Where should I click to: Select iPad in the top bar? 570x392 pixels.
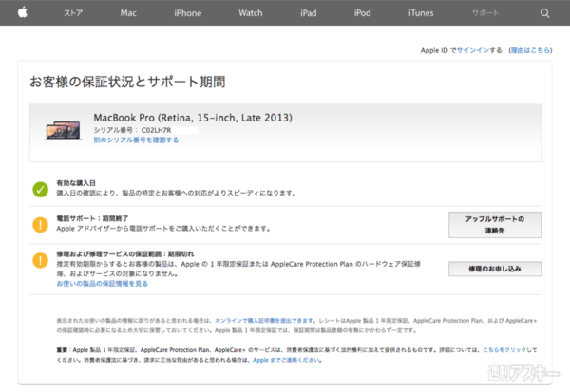[308, 13]
